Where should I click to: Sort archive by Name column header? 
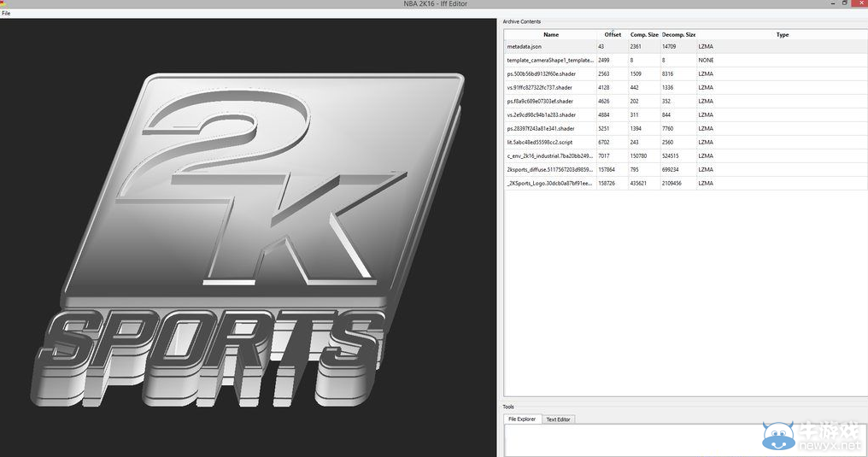coord(551,34)
